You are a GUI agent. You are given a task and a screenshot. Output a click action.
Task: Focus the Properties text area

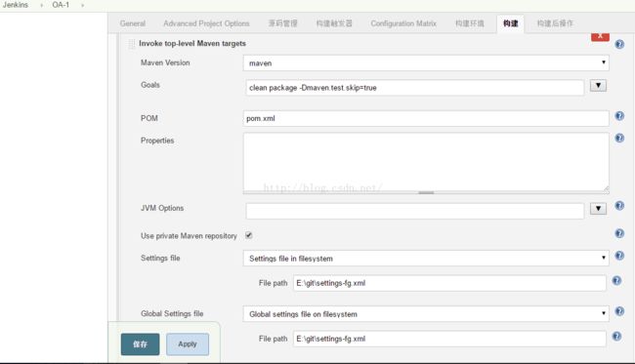coord(426,162)
